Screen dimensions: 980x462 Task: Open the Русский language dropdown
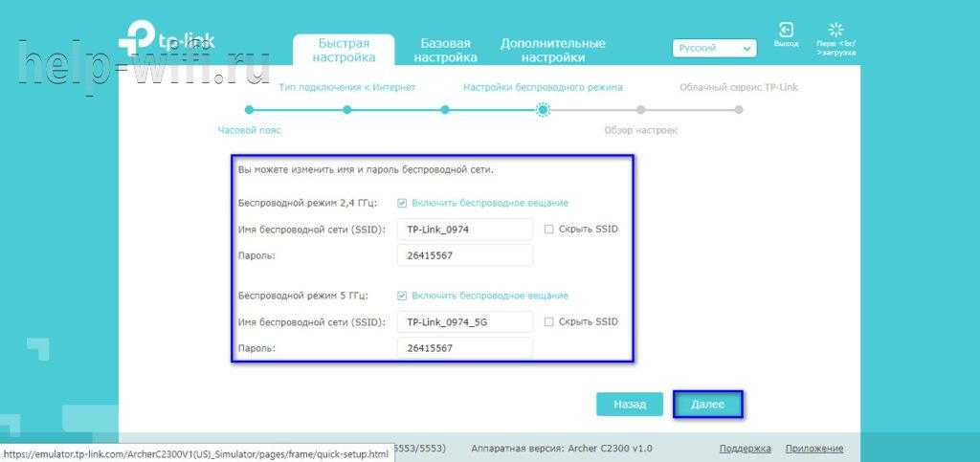[714, 48]
